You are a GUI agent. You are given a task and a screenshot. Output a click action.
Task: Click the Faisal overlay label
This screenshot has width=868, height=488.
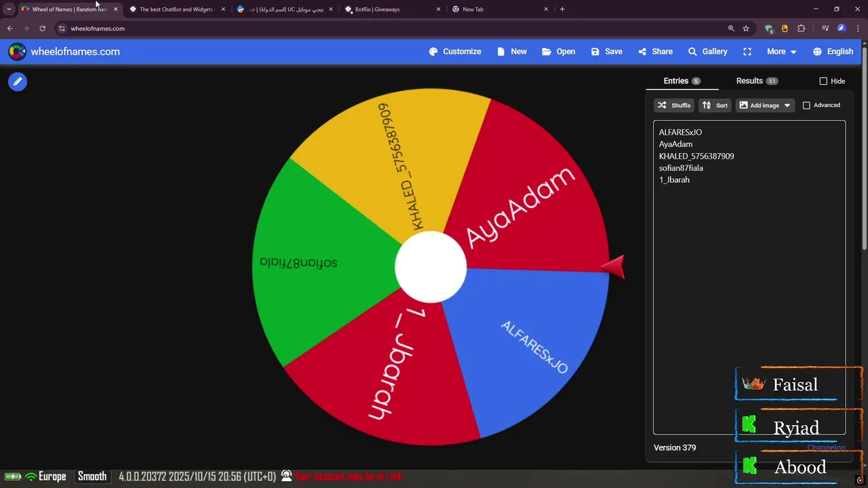(x=795, y=385)
